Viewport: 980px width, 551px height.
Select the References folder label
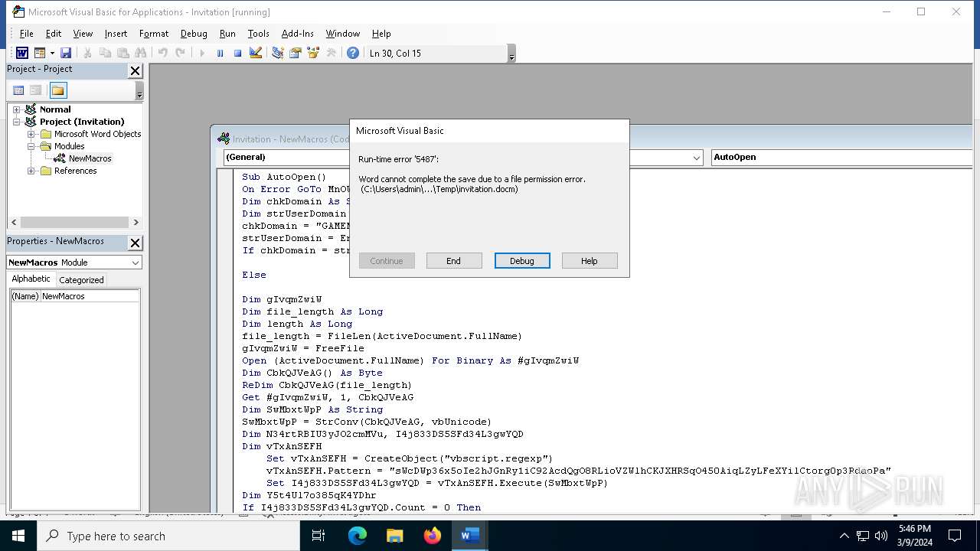pos(75,171)
